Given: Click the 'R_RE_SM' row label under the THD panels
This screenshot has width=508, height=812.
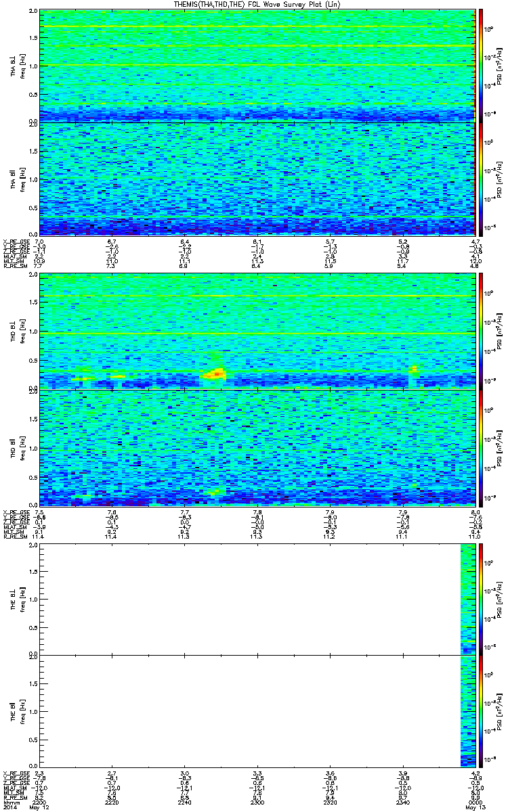Looking at the screenshot, I should pyautogui.click(x=14, y=538).
